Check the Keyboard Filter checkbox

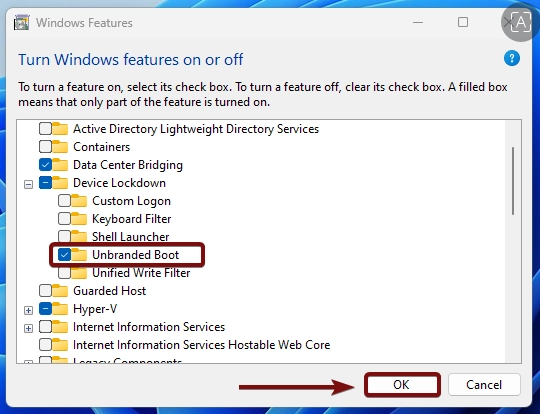(64, 218)
